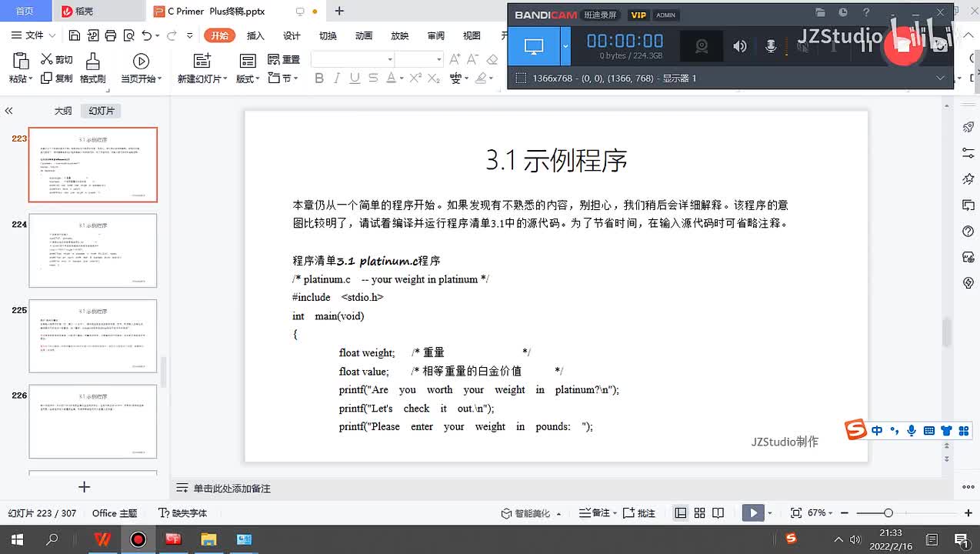
Task: Switch to the Outline (大纲) panel tab
Action: click(x=63, y=111)
